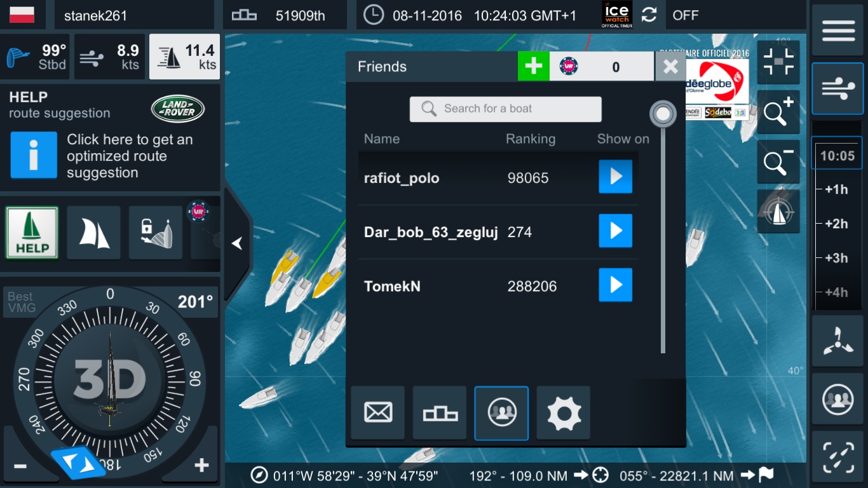Select the +4h forecast time marker
Screen dimensions: 868x488
click(x=836, y=292)
